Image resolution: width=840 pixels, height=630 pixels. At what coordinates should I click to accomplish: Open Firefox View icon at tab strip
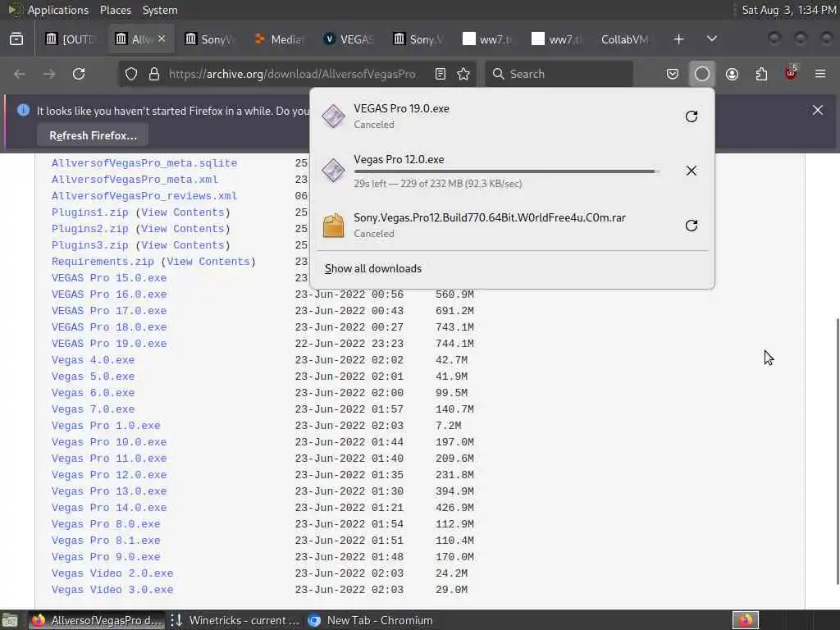tap(16, 39)
